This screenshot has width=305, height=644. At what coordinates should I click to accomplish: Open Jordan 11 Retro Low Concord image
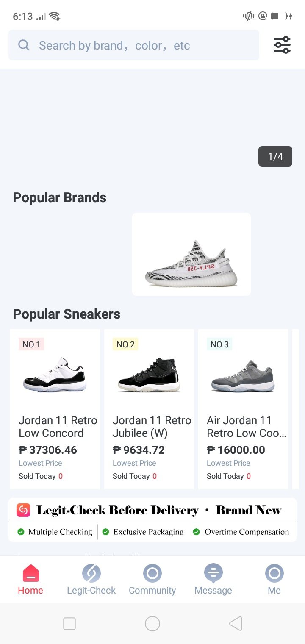tap(55, 375)
